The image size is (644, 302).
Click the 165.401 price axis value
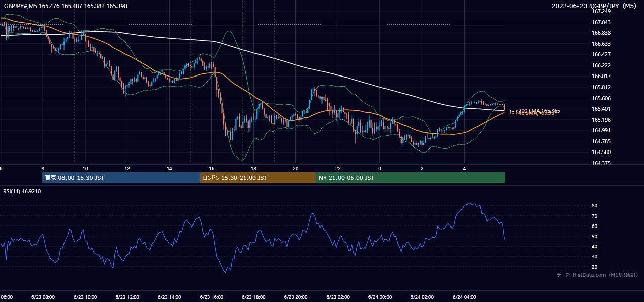click(601, 109)
